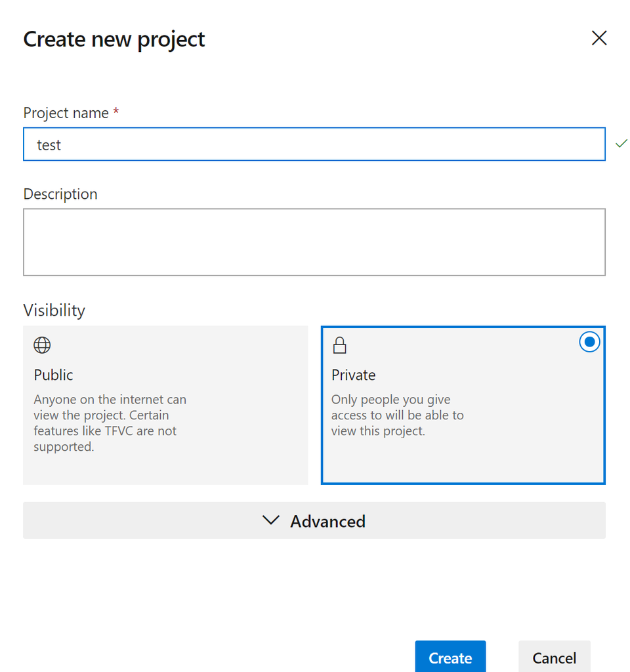Viewport: 630px width, 672px height.
Task: Click the globe icon for Public visibility
Action: coord(42,345)
